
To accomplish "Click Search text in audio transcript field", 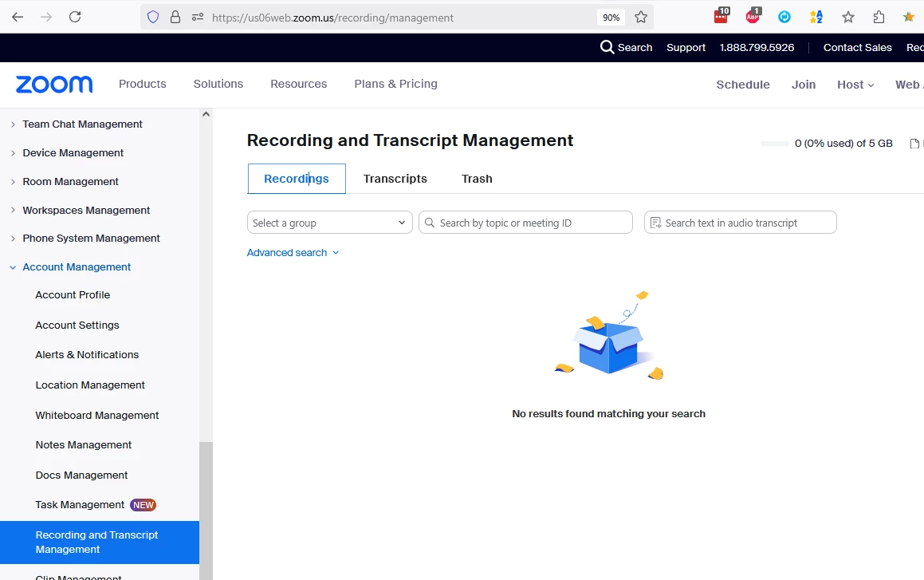I will tap(740, 223).
